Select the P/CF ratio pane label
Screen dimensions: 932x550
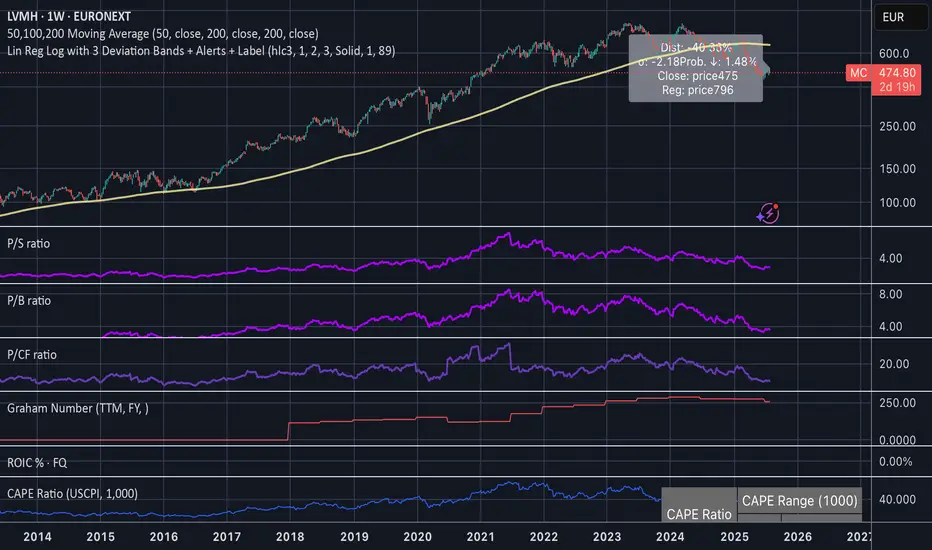point(32,355)
